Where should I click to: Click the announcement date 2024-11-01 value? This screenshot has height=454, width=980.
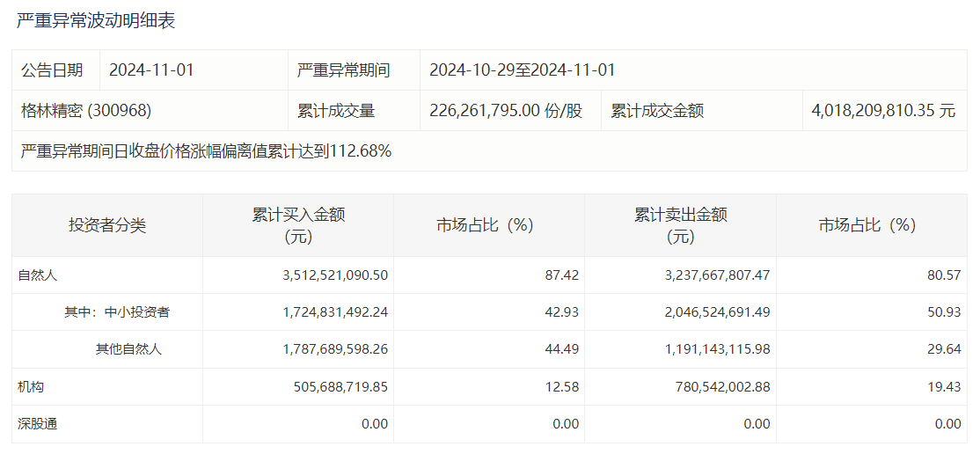click(x=151, y=70)
